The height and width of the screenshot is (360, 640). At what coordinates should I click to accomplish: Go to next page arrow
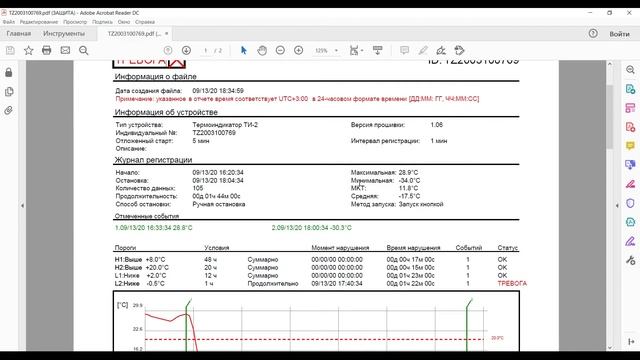pyautogui.click(x=186, y=50)
